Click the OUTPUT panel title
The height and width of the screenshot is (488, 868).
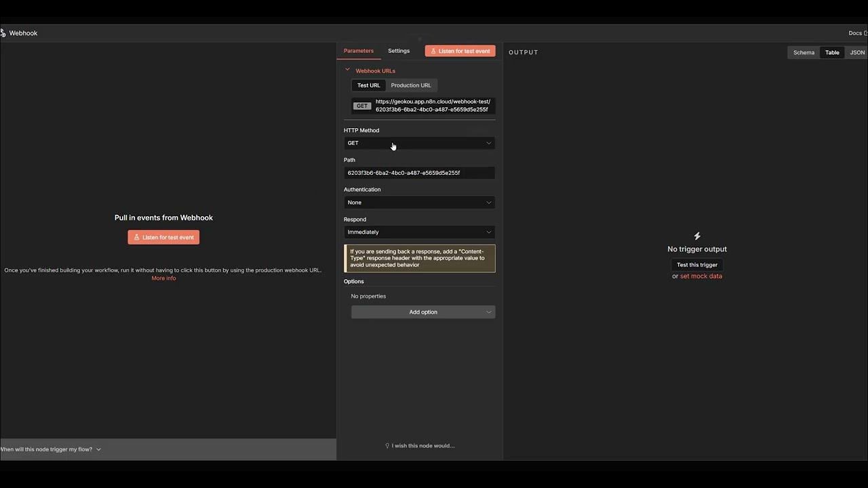click(x=524, y=52)
